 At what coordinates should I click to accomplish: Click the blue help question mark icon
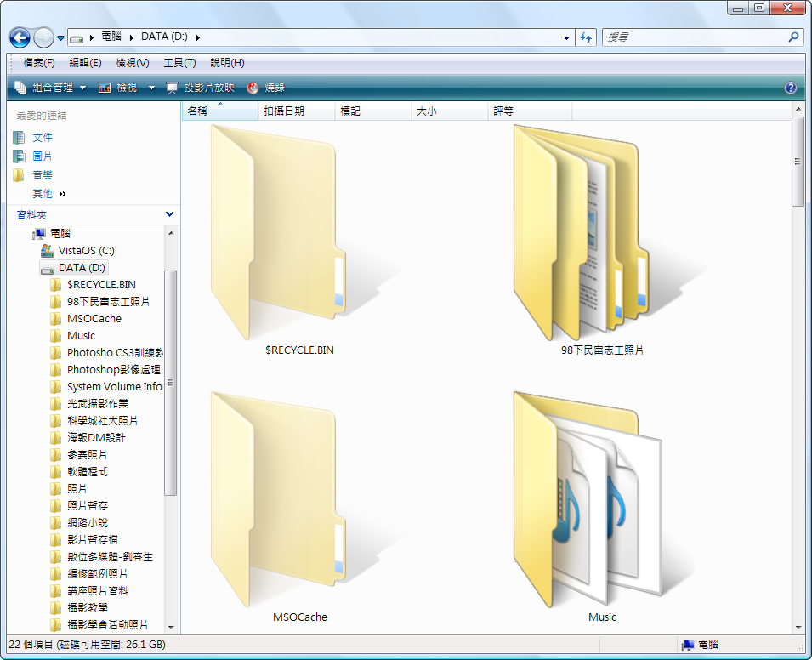tap(790, 88)
